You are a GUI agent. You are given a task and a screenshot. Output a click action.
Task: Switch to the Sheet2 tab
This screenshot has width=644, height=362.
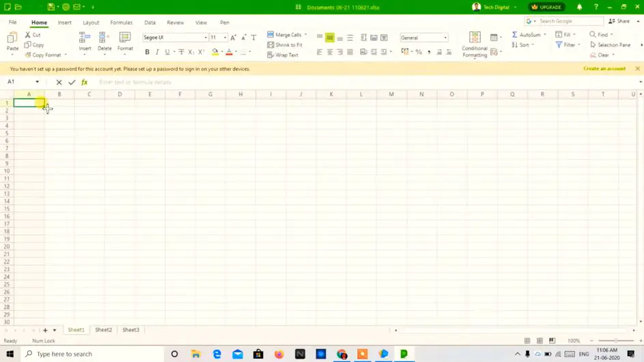pyautogui.click(x=103, y=330)
